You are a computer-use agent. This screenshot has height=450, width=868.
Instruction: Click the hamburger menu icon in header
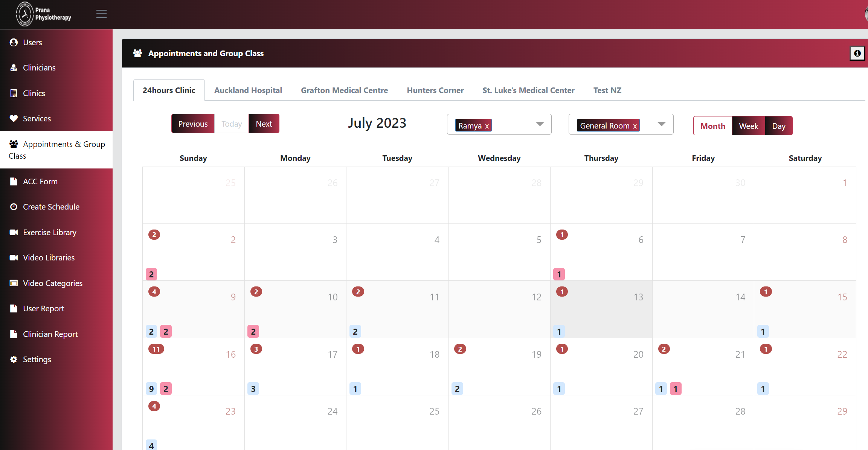click(101, 14)
